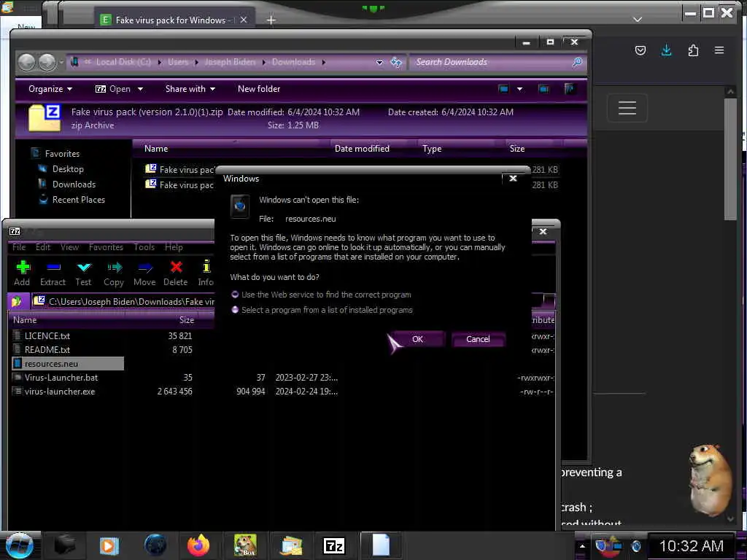
Task: Click the refresh icon in Explorer address bar
Action: (x=396, y=62)
